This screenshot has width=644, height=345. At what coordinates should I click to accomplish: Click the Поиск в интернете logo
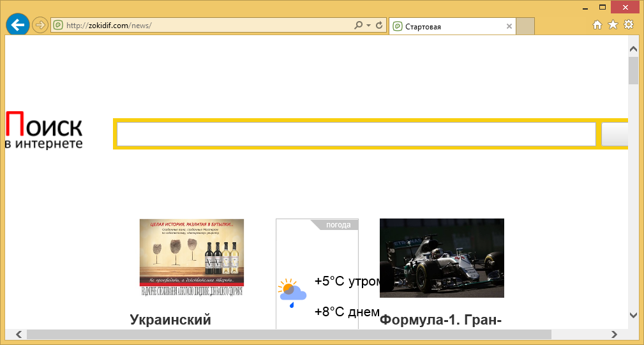[x=43, y=129]
